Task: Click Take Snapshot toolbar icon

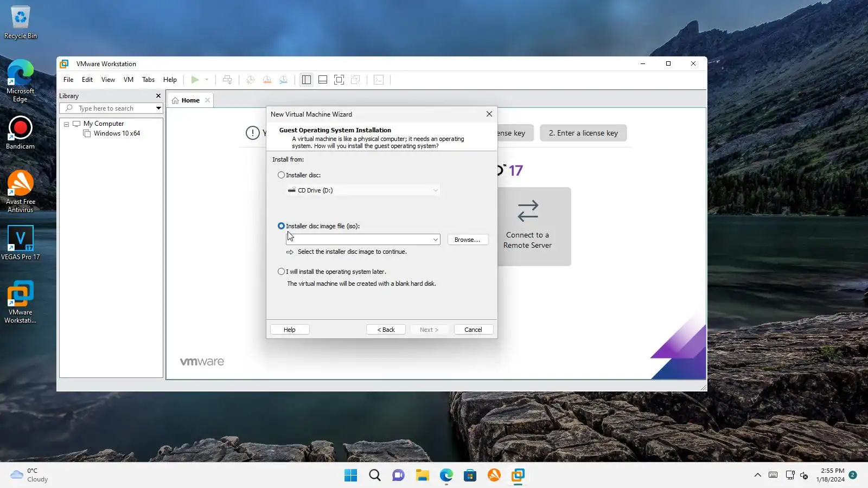Action: [x=250, y=80]
